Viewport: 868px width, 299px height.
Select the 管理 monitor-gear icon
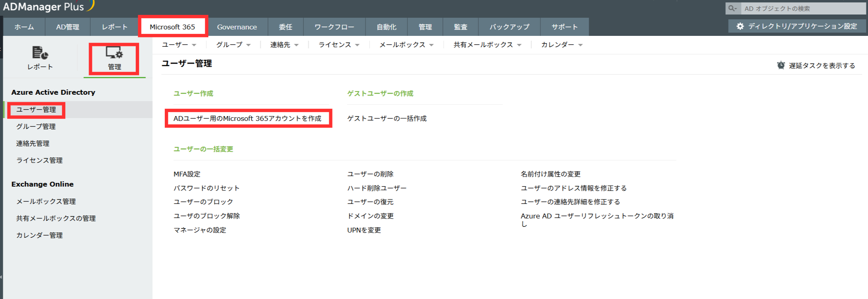[114, 52]
